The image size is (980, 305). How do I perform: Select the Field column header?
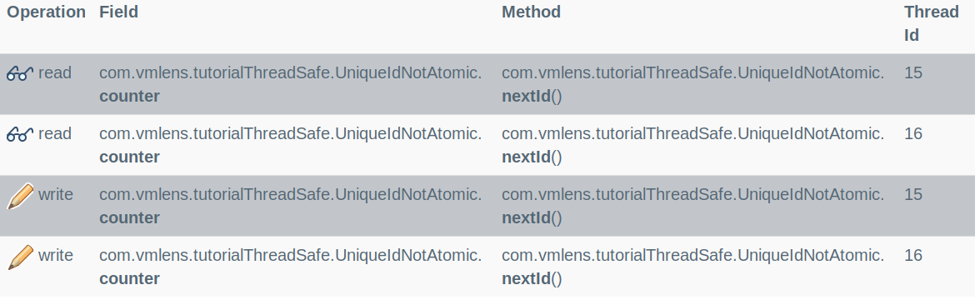(x=118, y=12)
